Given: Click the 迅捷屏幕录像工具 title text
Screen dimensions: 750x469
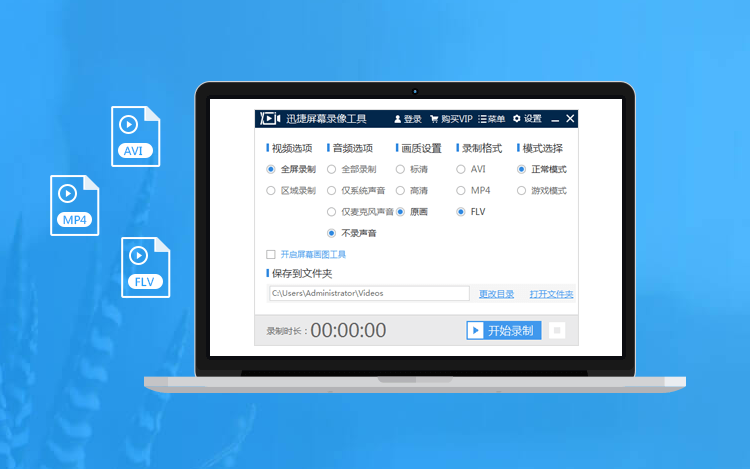Looking at the screenshot, I should tap(326, 119).
